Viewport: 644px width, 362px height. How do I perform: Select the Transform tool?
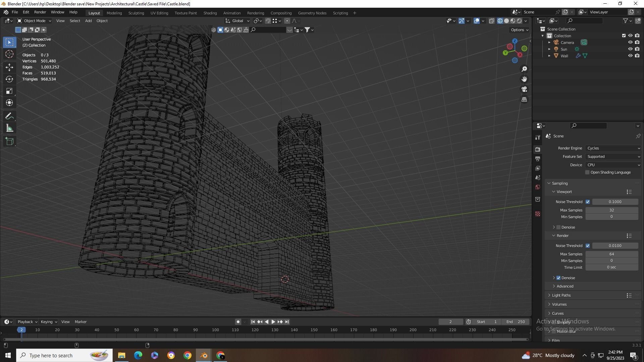click(x=9, y=103)
